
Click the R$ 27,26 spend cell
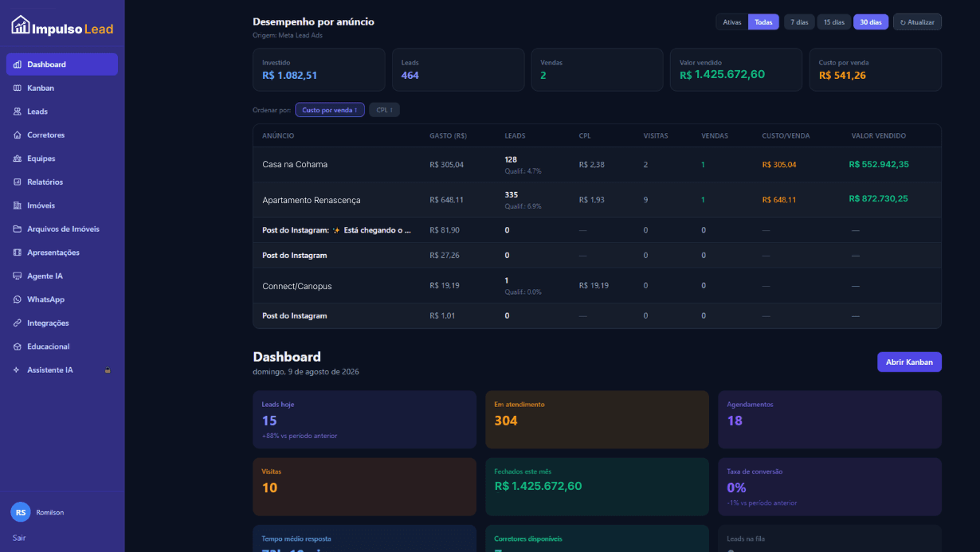[x=445, y=256]
